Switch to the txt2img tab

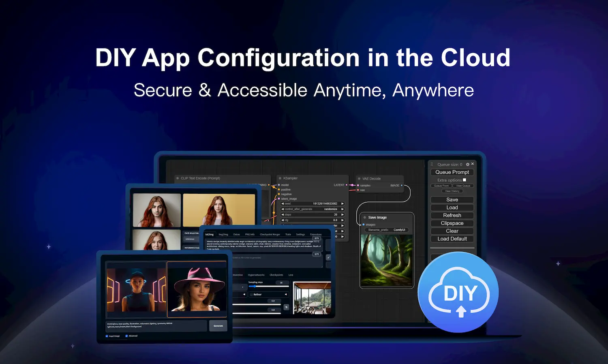coord(209,234)
